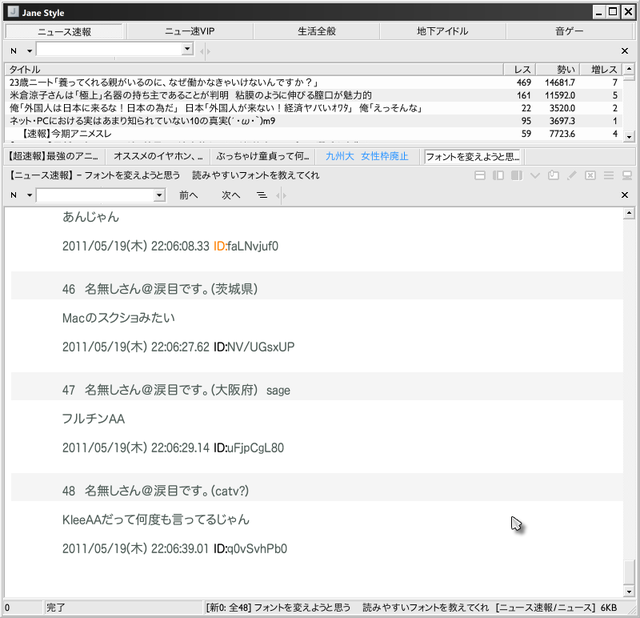
Task: Select the 俺「外国人は日本に来るな！ thread row
Action: coord(313,108)
